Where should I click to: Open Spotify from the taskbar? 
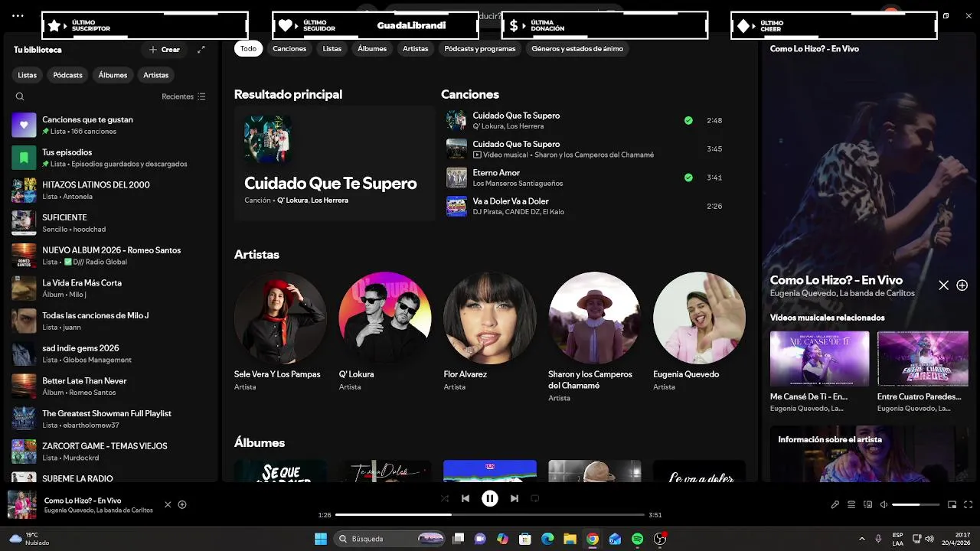[x=638, y=539]
